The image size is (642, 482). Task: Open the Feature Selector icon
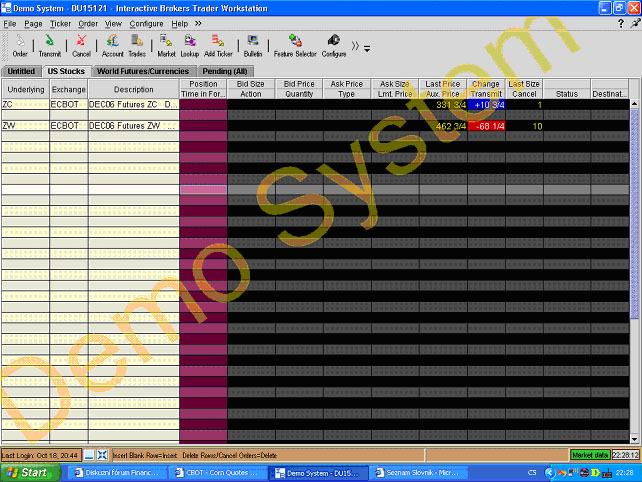(295, 45)
